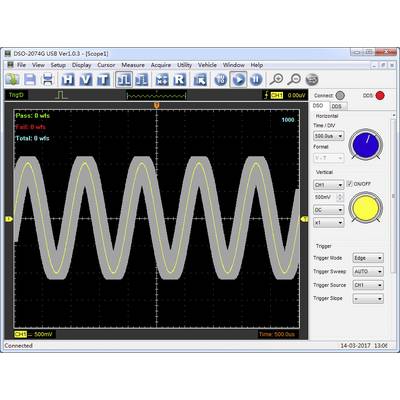The height and width of the screenshot is (400, 400).
Task: Open the Display menu
Action: pyautogui.click(x=82, y=65)
